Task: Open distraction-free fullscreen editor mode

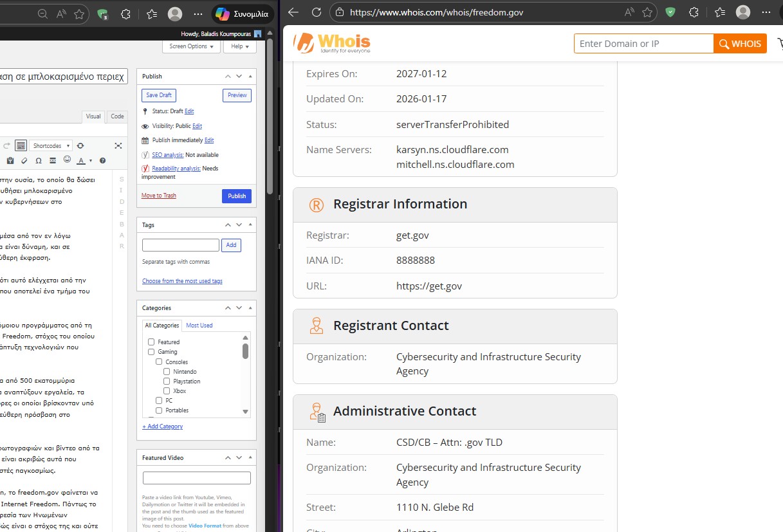Action: point(118,146)
